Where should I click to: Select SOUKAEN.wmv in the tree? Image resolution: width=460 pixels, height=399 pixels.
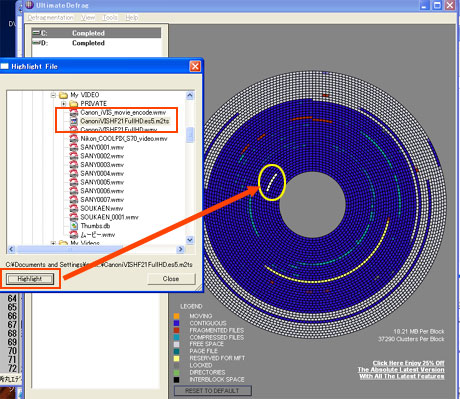coord(102,208)
